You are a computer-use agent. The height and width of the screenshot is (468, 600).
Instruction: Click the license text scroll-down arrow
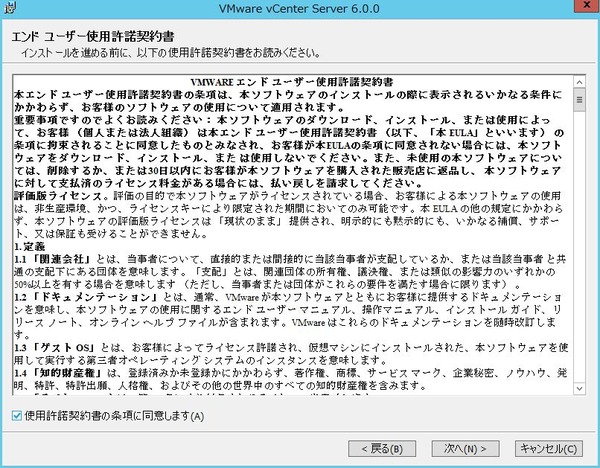click(x=579, y=388)
